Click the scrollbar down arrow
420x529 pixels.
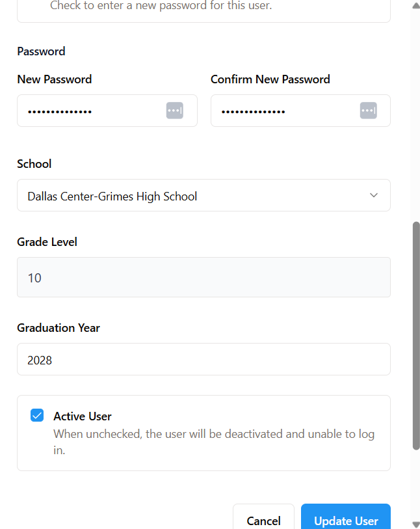coord(416,524)
